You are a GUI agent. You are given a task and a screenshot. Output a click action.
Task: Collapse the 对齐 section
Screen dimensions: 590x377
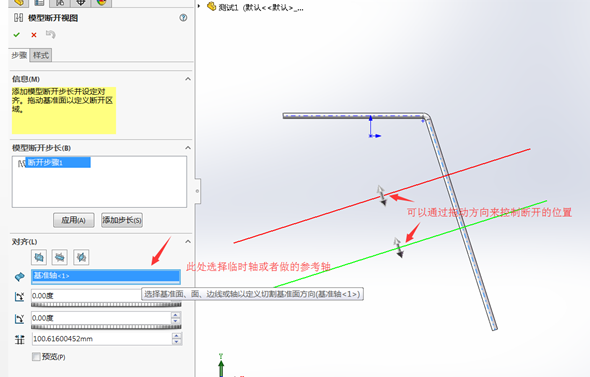pyautogui.click(x=188, y=242)
